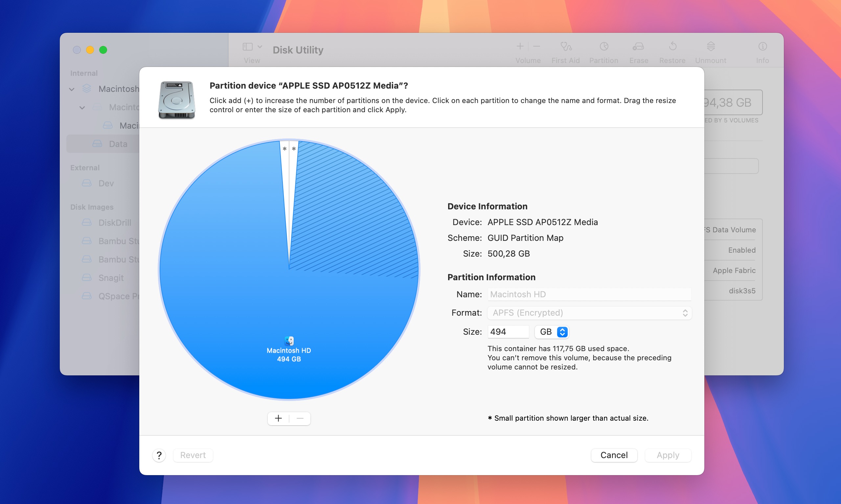Image resolution: width=841 pixels, height=504 pixels.
Task: Click the Add partition plus button
Action: (x=278, y=418)
